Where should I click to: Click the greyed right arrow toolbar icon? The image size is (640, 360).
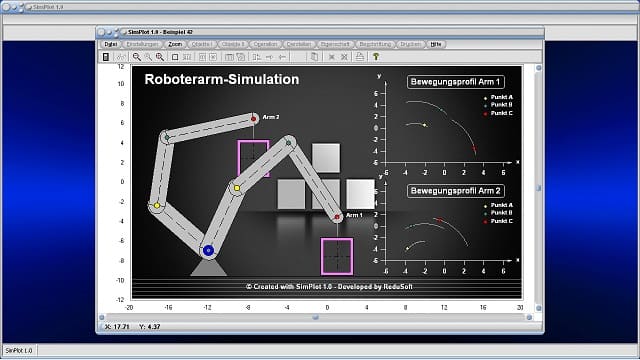(269, 57)
